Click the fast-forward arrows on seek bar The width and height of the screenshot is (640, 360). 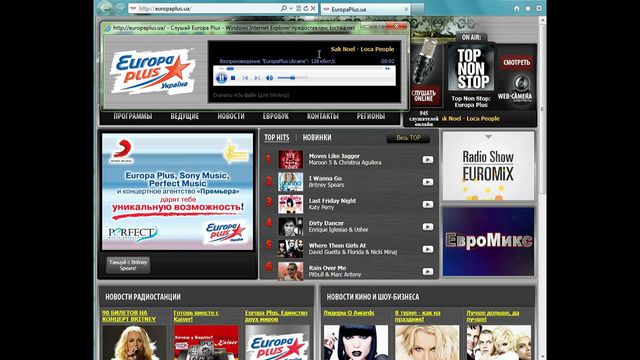[x=387, y=69]
